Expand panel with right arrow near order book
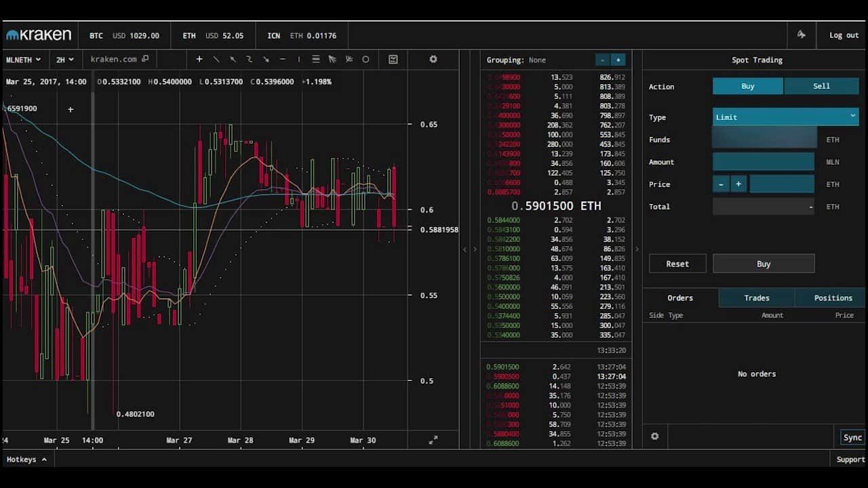The height and width of the screenshot is (488, 868). pos(475,249)
